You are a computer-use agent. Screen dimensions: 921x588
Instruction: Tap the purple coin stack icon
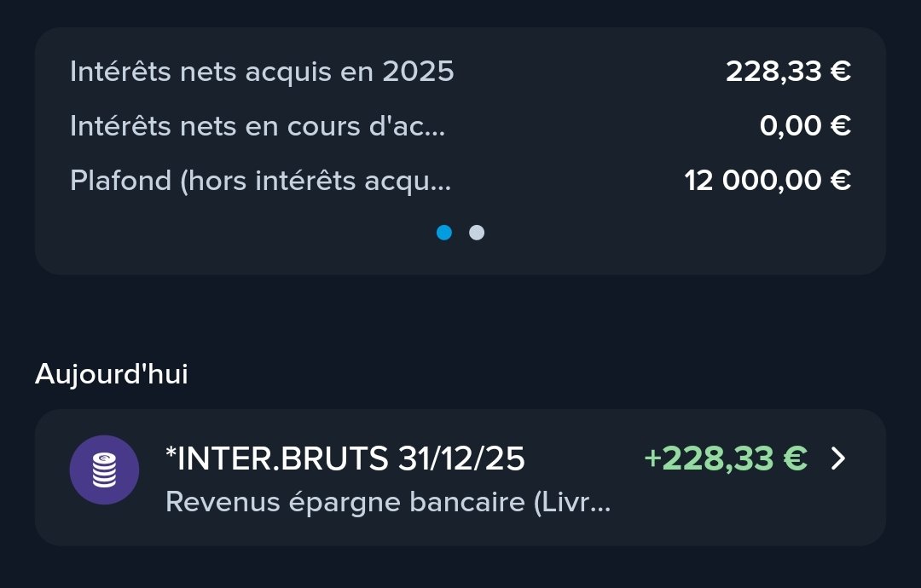[x=104, y=470]
